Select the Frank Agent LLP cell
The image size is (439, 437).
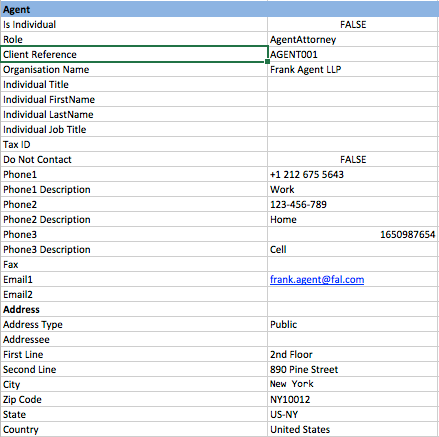coord(353,69)
